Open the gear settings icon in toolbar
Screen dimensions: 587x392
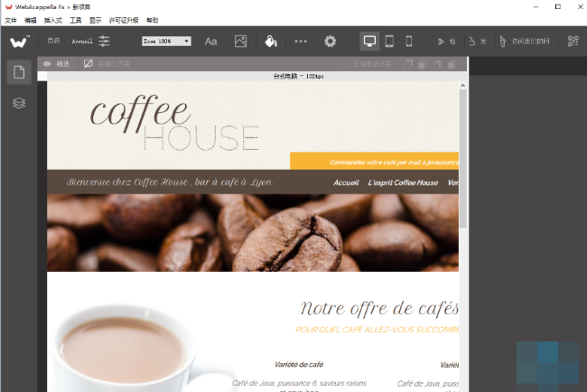click(331, 42)
